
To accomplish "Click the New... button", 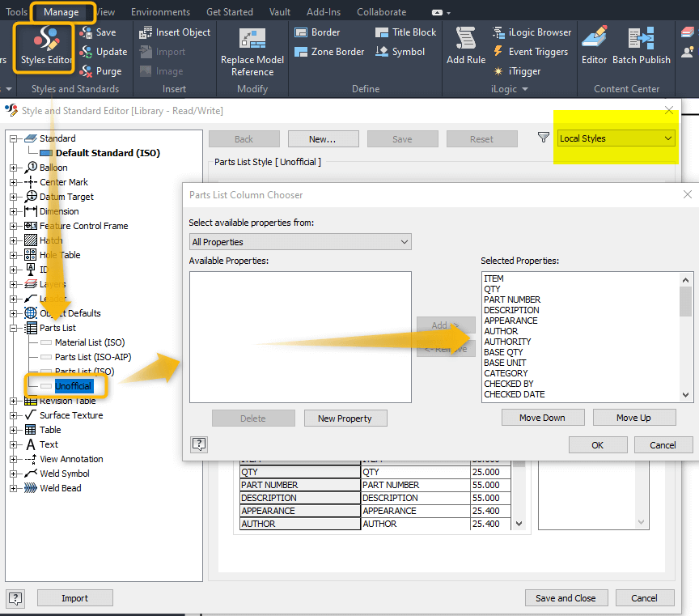I will (x=323, y=139).
